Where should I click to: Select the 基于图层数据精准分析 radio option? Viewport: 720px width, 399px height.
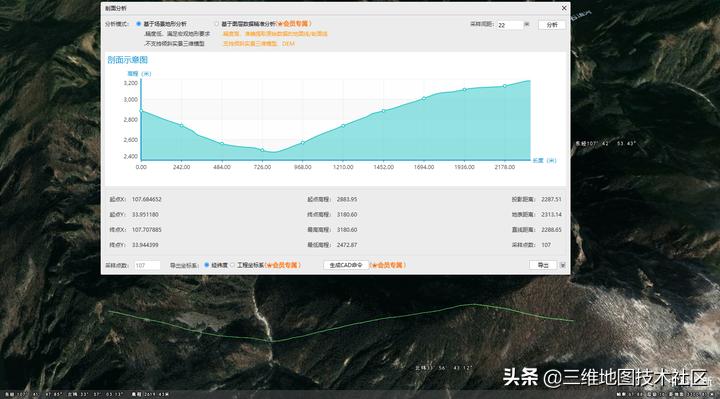click(216, 24)
